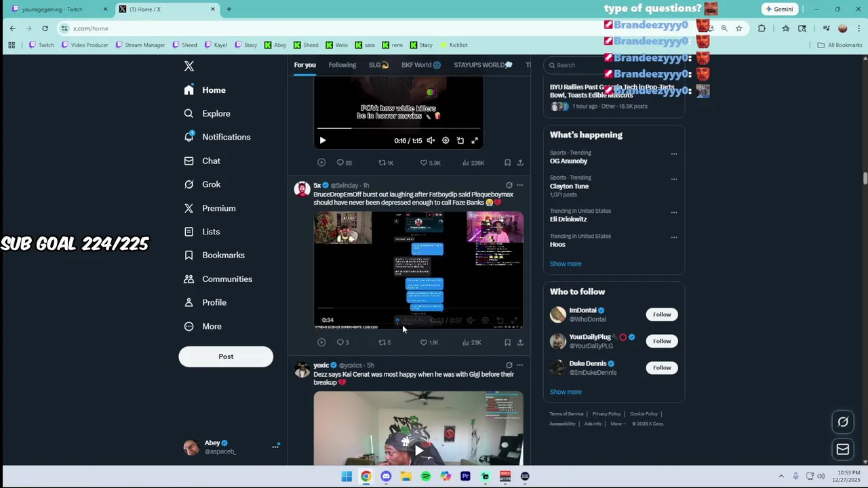Follow YourDailyPlug
868x488 pixels.
pos(662,341)
